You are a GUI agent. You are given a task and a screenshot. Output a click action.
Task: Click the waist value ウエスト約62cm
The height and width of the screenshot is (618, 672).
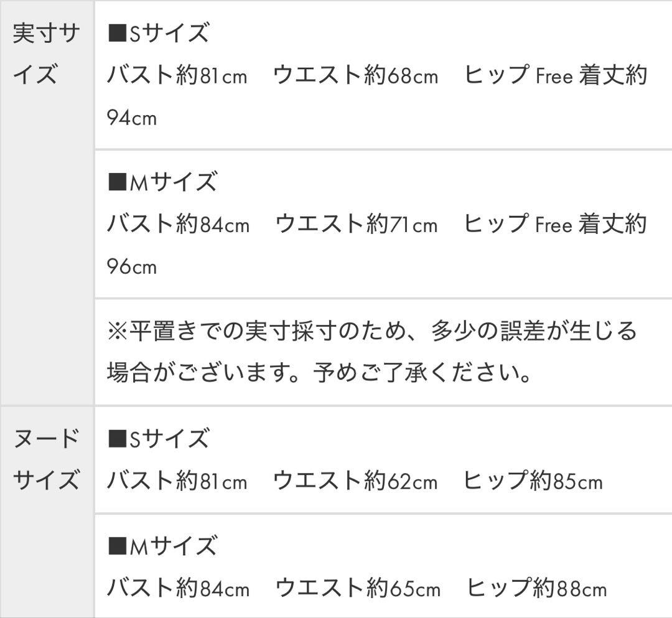coord(355,482)
